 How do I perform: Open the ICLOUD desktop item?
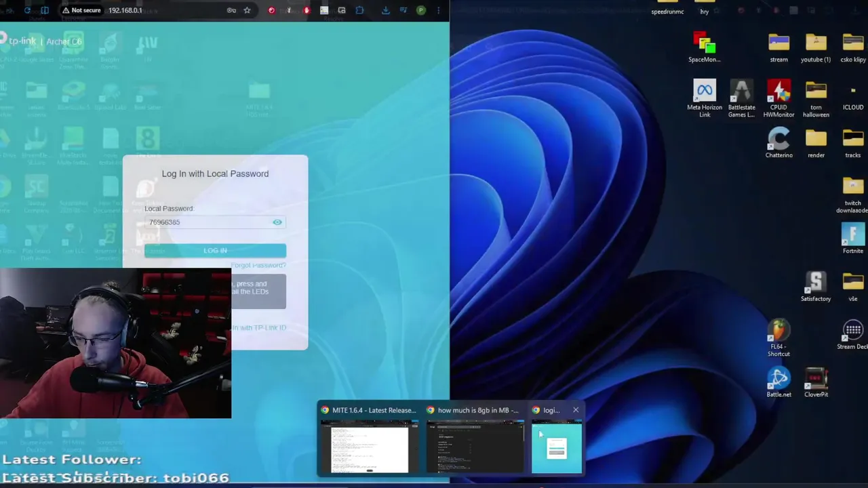coord(852,99)
